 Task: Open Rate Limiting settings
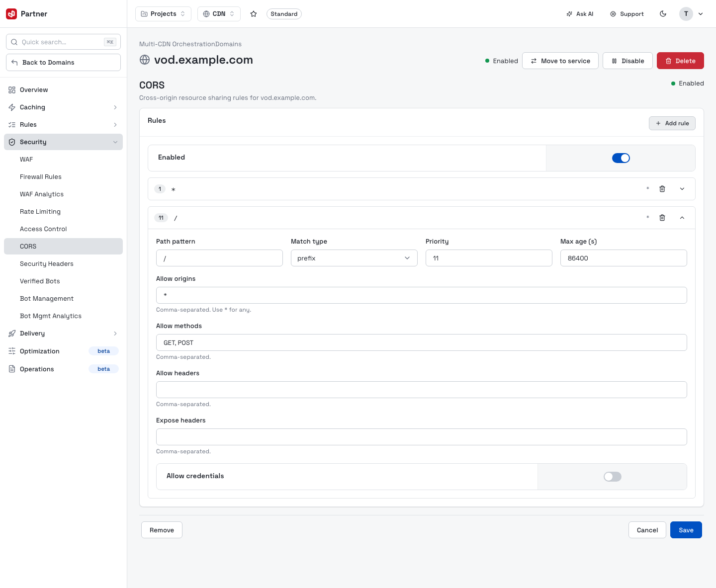click(x=63, y=212)
